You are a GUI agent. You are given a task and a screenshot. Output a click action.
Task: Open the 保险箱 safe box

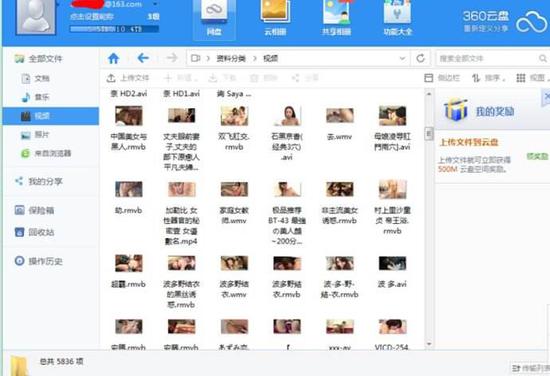click(x=34, y=210)
